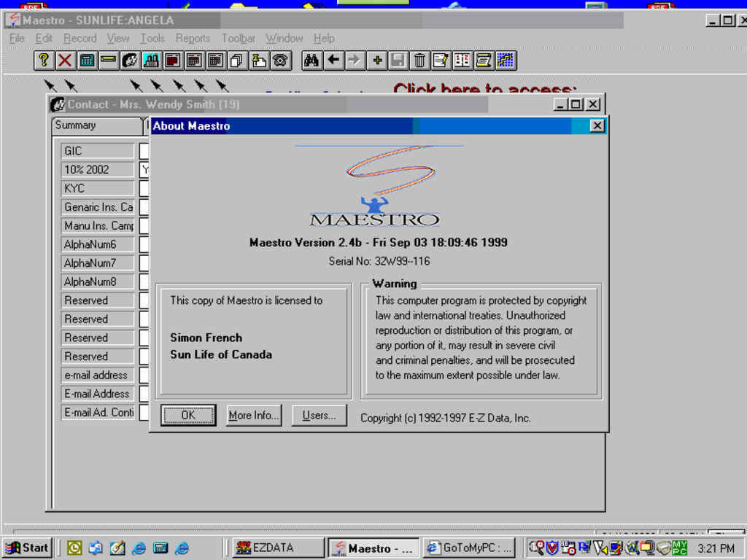Screen dimensions: 747x560
Task: Click the GIC field label
Action: 98,151
